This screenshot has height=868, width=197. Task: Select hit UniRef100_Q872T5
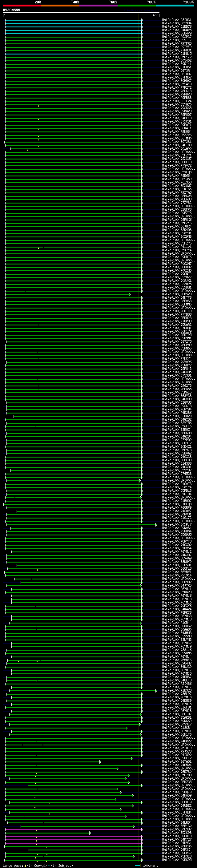[x=177, y=342]
